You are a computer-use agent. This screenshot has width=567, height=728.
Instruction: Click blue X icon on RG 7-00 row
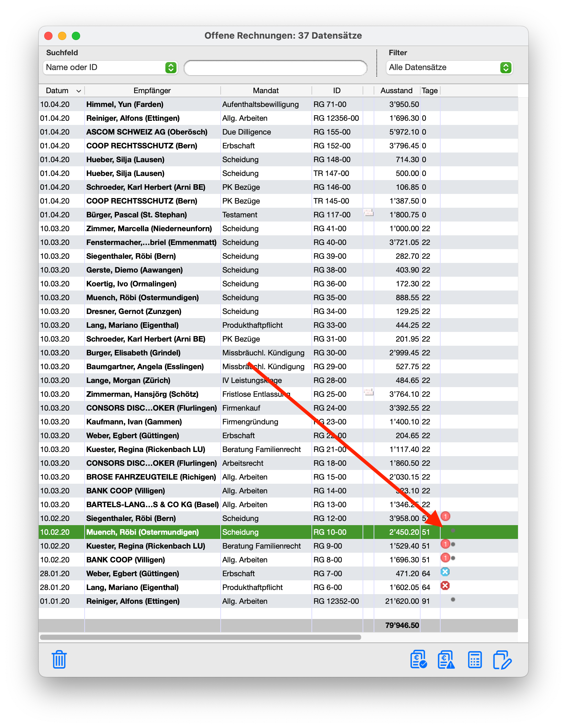pos(445,572)
